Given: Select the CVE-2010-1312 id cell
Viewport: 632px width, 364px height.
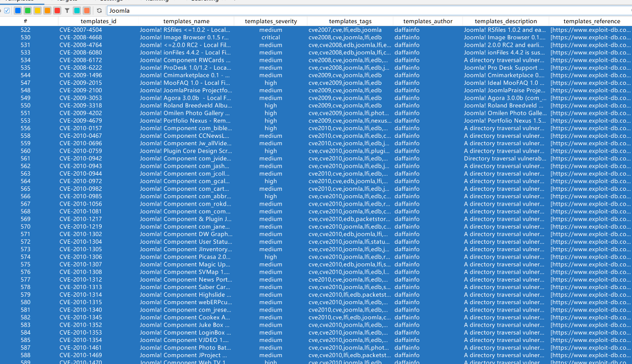Looking at the screenshot, I should point(81,280).
